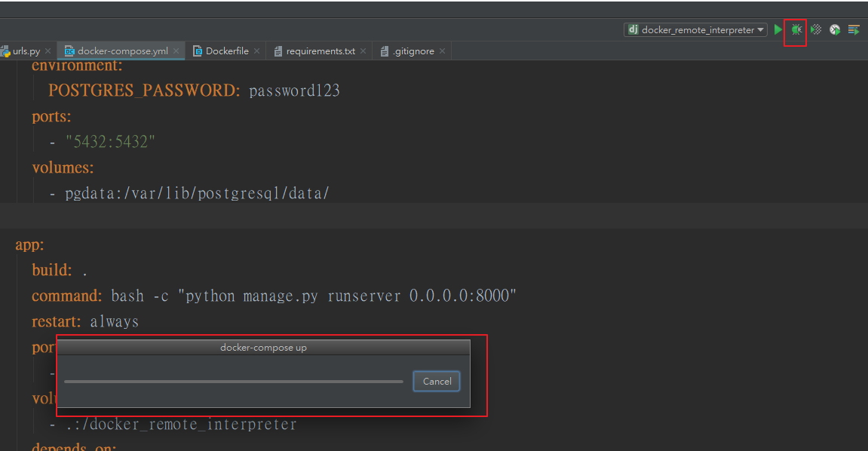Click the docker-compose up dialog title

(263, 348)
